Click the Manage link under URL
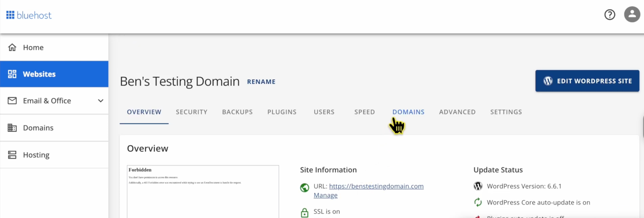 [325, 195]
